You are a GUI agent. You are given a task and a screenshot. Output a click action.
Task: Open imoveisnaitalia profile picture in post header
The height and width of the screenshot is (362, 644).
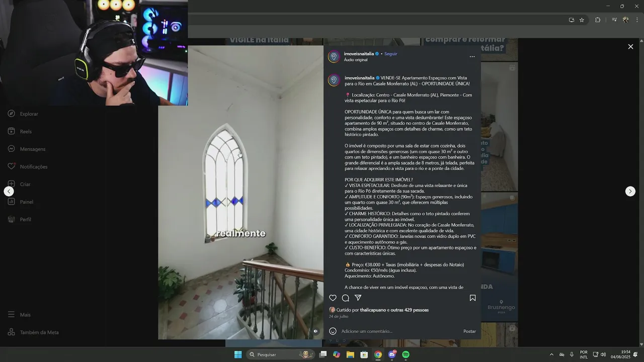[334, 56]
